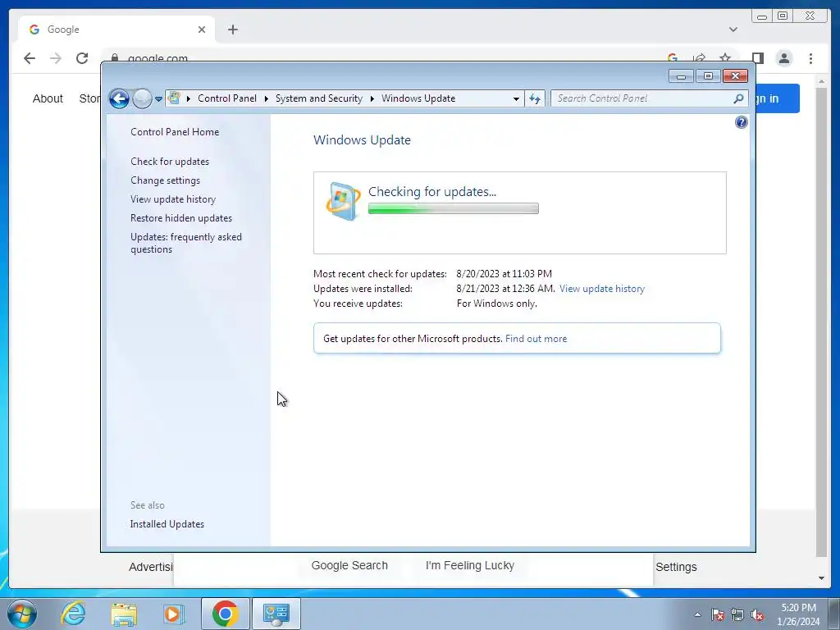
Task: Open Updates: frequently asked questions
Action: tap(186, 243)
